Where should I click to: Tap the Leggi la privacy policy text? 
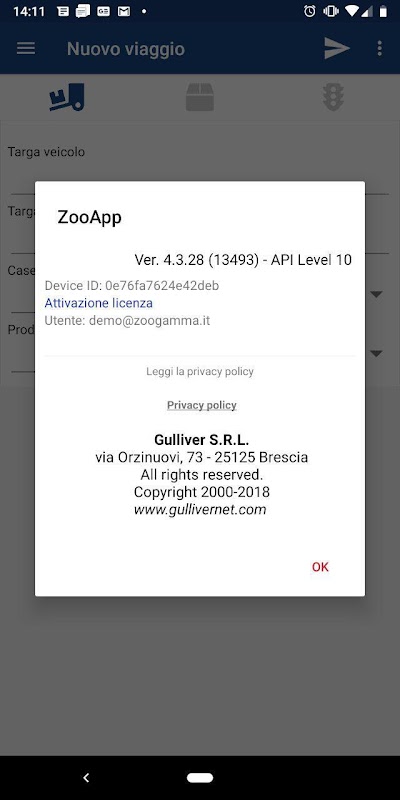click(x=200, y=371)
